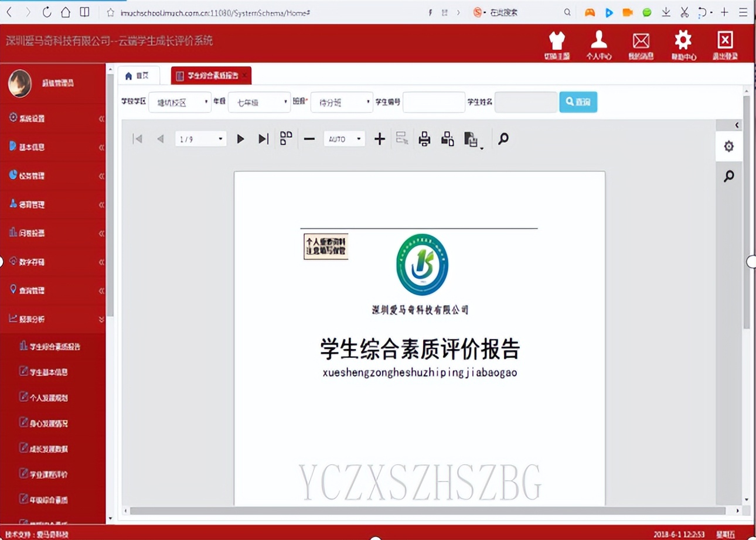Viewport: 756px width, 540px height.
Task: Click the magnifier search icon in report toolbar
Action: (503, 139)
